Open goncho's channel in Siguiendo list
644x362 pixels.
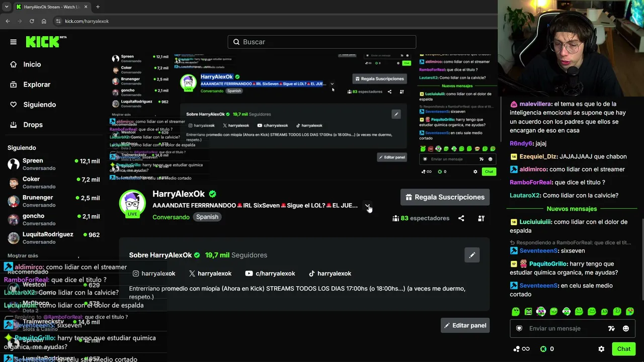(54, 220)
